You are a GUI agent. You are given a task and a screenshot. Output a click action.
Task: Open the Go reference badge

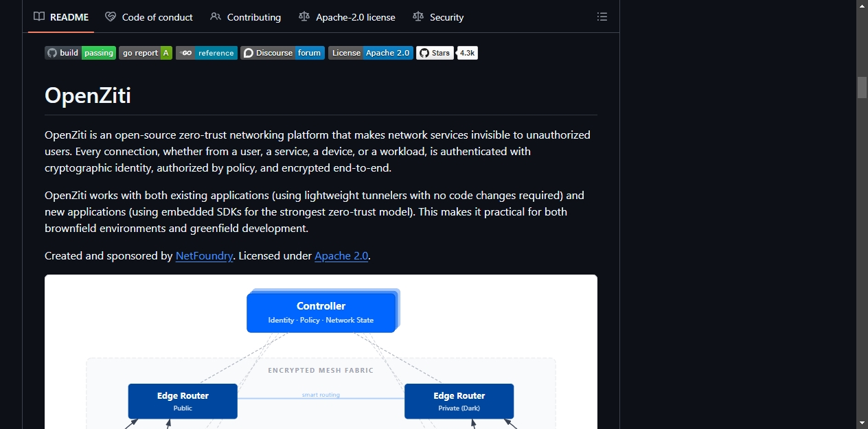207,53
